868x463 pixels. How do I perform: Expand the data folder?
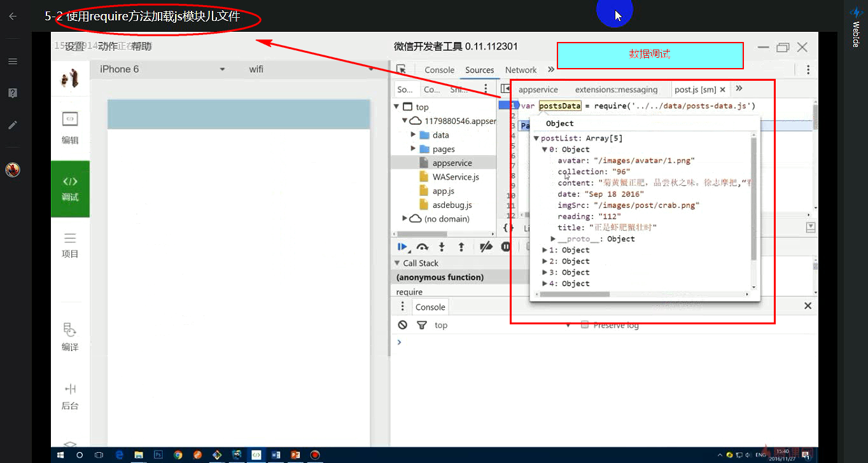pos(413,135)
